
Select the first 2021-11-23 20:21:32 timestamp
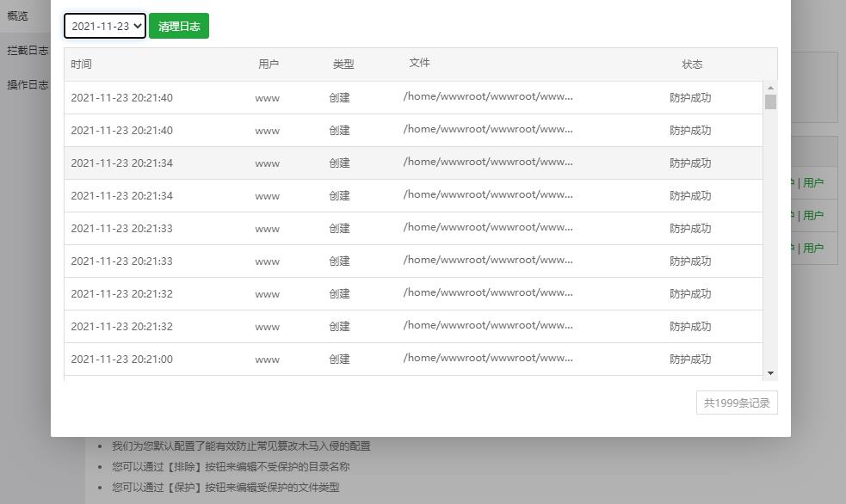122,294
